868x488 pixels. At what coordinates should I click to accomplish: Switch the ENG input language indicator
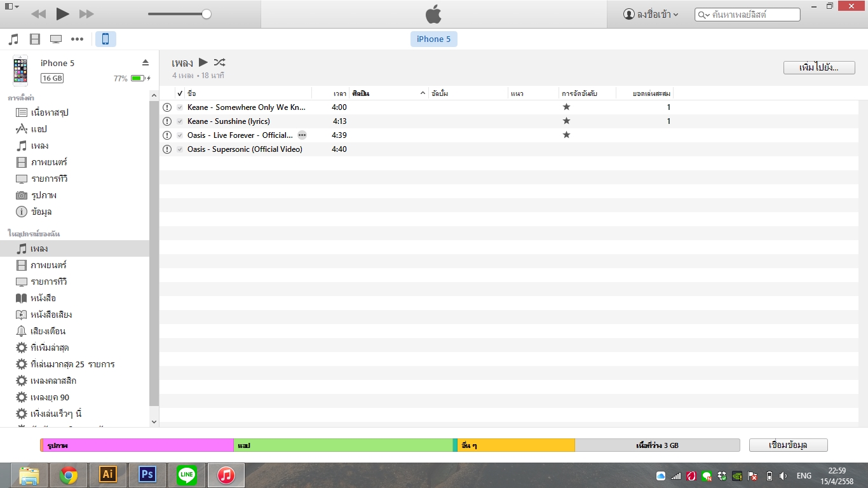click(804, 476)
